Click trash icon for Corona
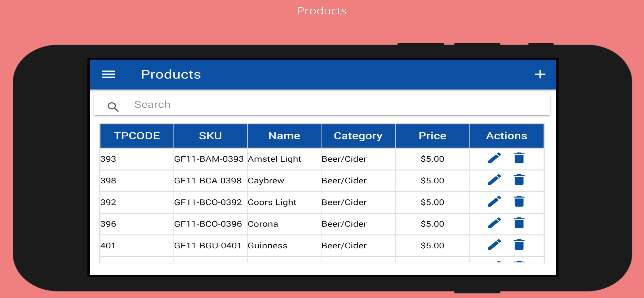Viewport: 644px width, 298px height. tap(519, 223)
